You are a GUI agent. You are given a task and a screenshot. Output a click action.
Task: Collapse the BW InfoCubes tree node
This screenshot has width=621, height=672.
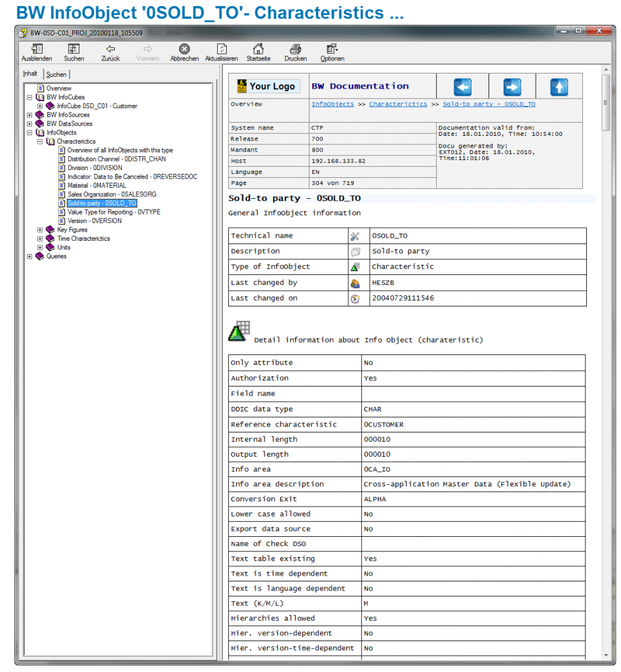click(x=30, y=97)
